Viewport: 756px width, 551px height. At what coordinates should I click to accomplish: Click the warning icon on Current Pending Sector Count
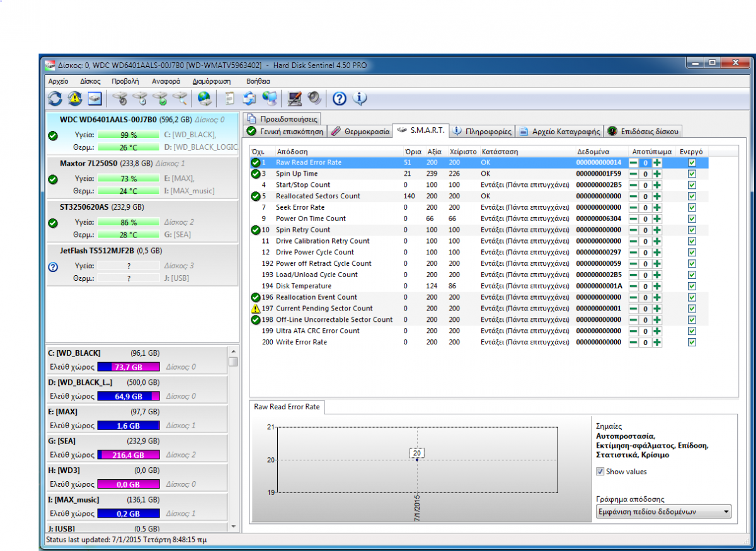click(255, 309)
